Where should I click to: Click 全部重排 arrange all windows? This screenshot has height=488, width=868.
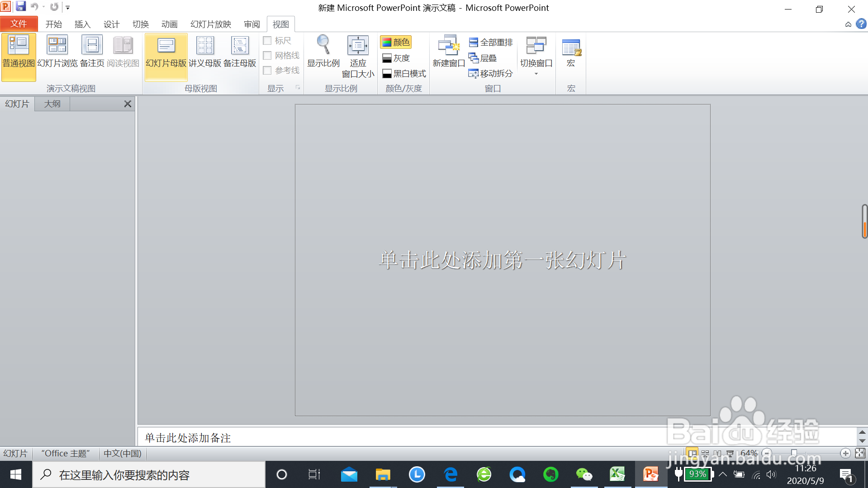point(491,43)
